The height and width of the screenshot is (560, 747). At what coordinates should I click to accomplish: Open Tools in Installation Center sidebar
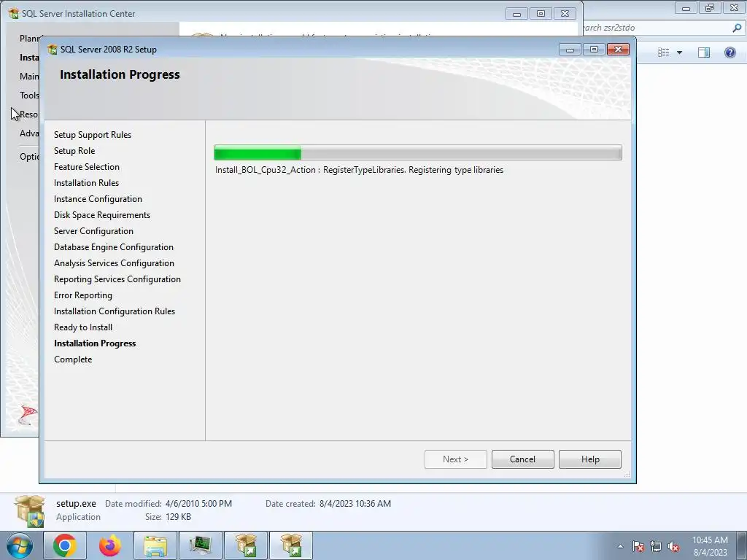click(29, 96)
